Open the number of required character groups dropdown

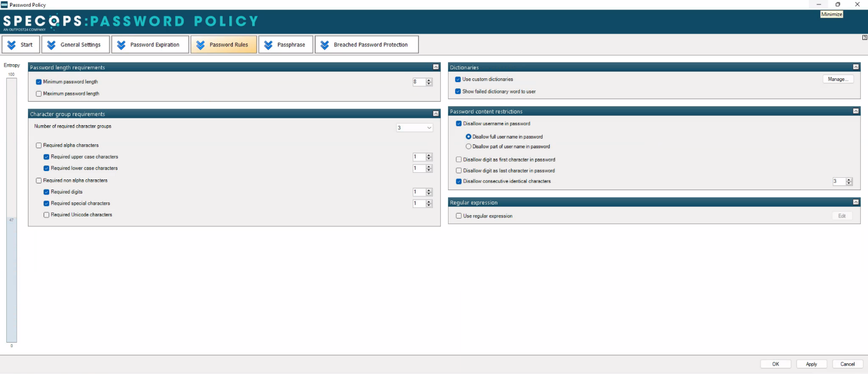point(414,127)
